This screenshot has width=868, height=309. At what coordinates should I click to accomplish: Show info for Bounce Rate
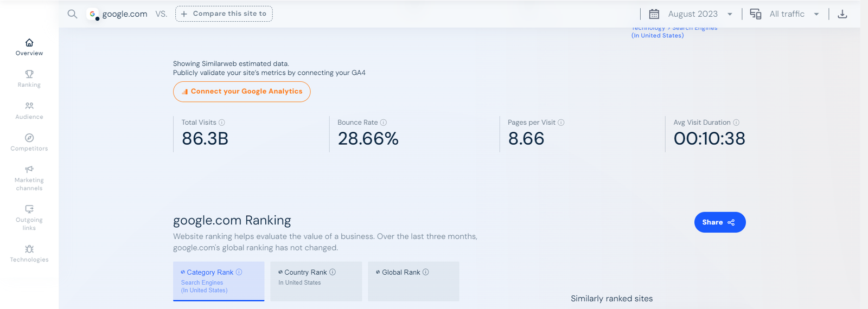[x=384, y=123]
